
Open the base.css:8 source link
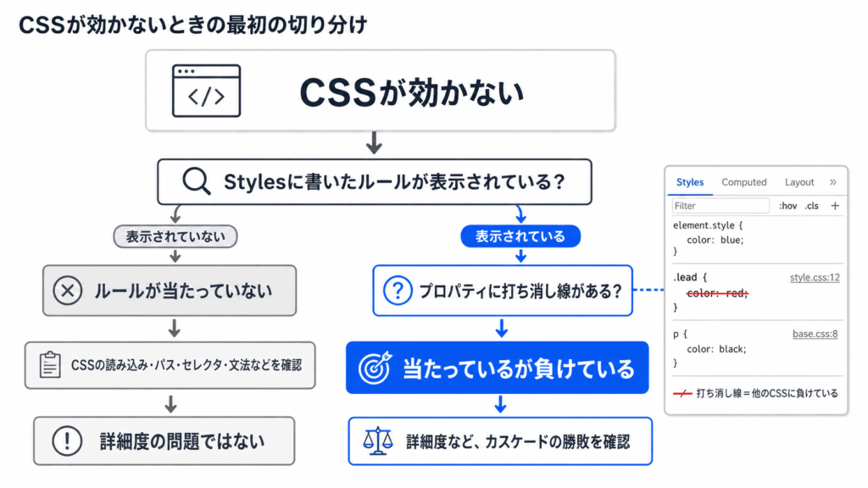pyautogui.click(x=815, y=334)
